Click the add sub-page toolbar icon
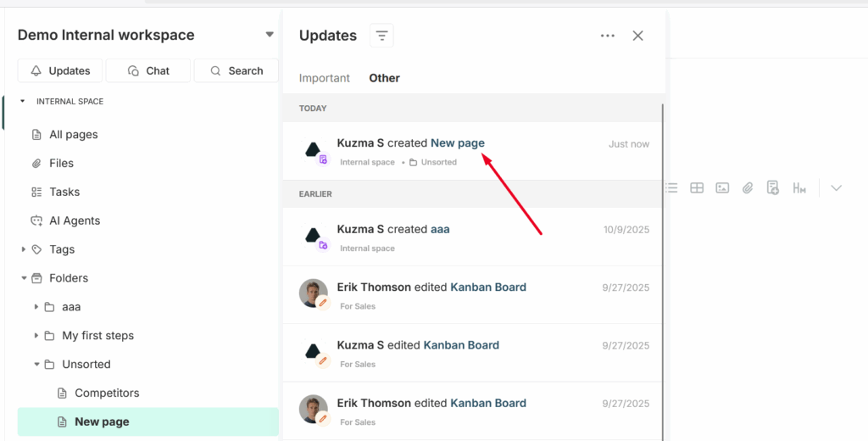The width and height of the screenshot is (868, 441). coord(773,188)
